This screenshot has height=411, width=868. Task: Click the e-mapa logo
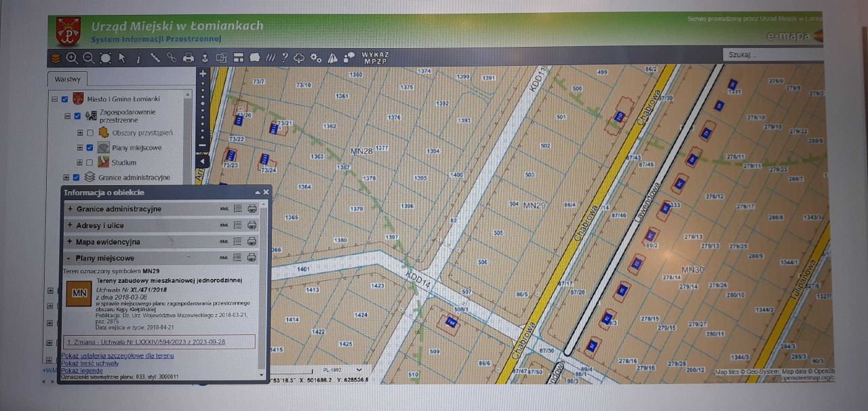pyautogui.click(x=793, y=37)
